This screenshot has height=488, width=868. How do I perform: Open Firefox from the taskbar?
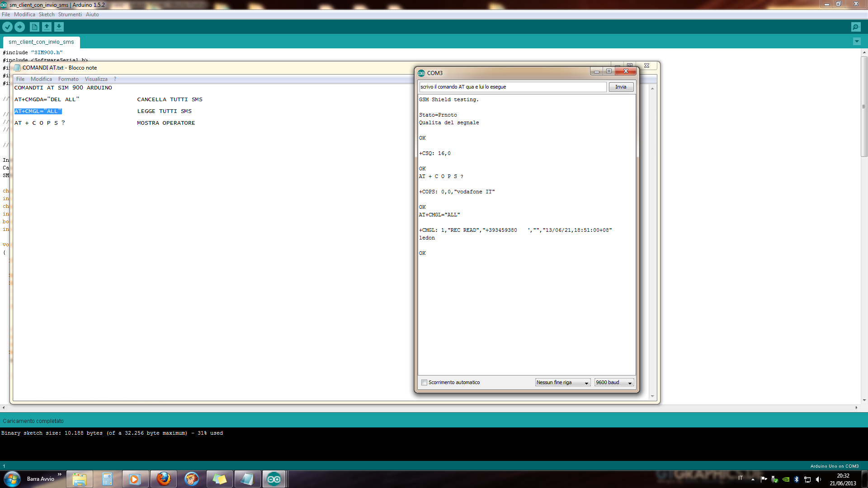(164, 479)
